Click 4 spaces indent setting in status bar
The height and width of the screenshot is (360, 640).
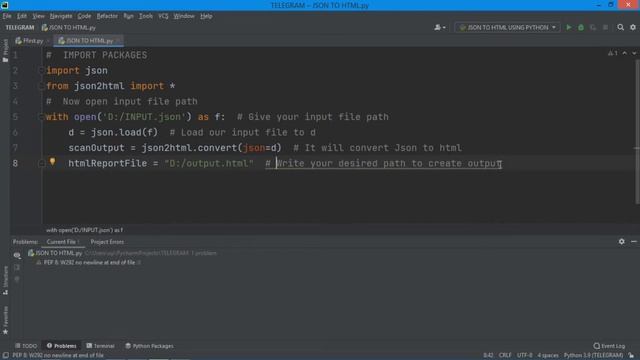click(x=548, y=356)
